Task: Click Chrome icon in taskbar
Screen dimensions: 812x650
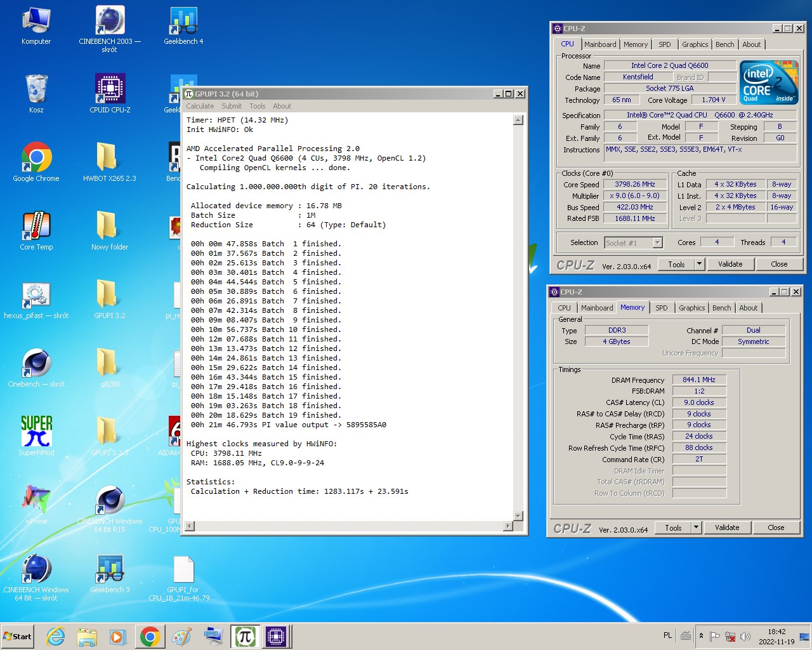Action: pos(150,637)
